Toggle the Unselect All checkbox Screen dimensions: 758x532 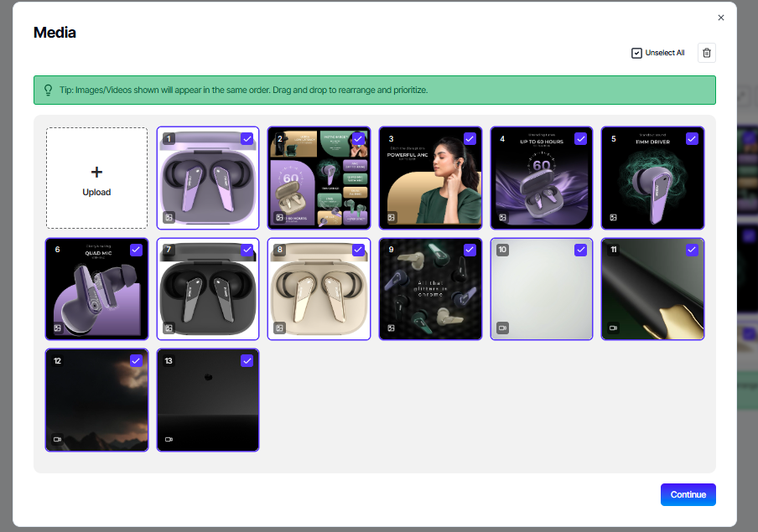(636, 52)
